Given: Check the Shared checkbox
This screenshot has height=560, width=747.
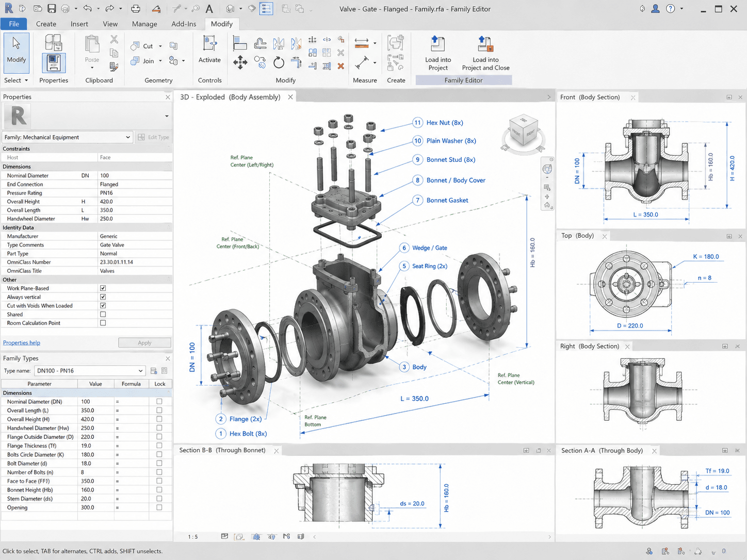Looking at the screenshot, I should point(103,315).
